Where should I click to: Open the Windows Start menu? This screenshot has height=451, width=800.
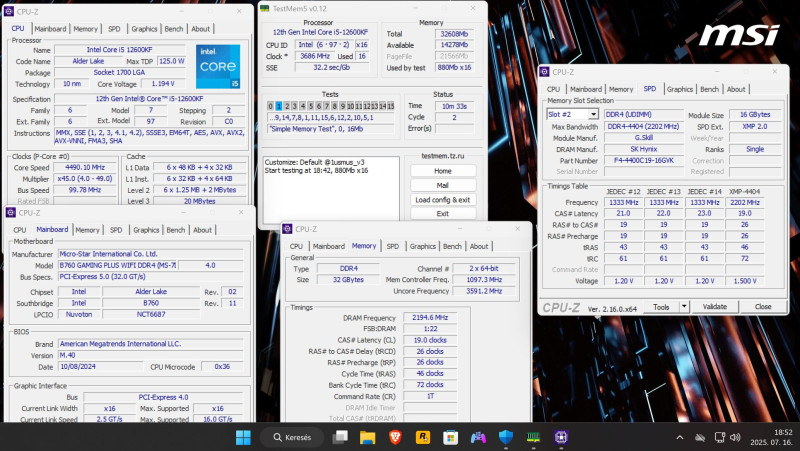[243, 437]
